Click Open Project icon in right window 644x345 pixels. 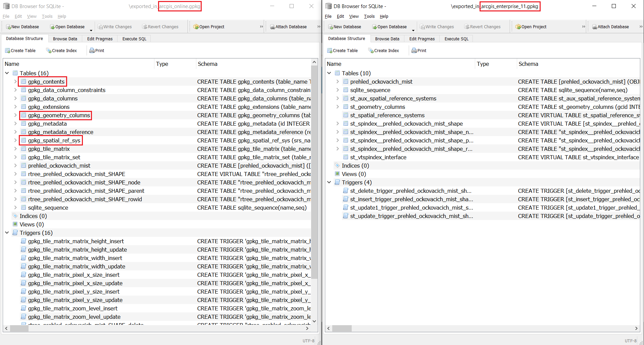[518, 27]
